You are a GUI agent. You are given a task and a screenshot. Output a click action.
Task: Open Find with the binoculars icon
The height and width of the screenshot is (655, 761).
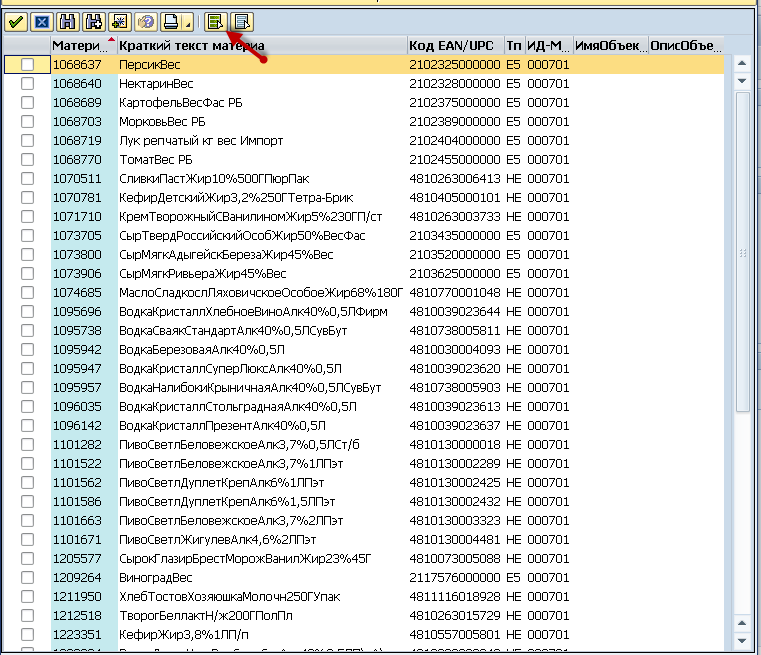pos(67,22)
